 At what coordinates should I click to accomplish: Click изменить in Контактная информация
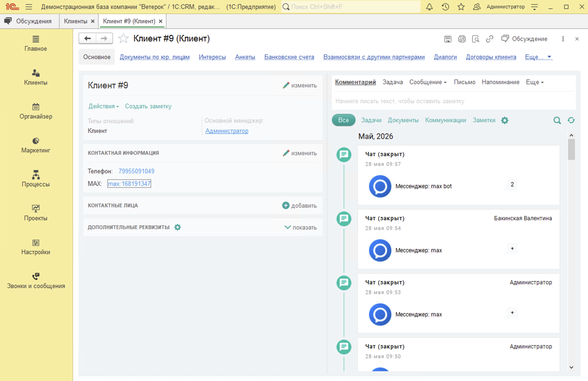pos(300,153)
